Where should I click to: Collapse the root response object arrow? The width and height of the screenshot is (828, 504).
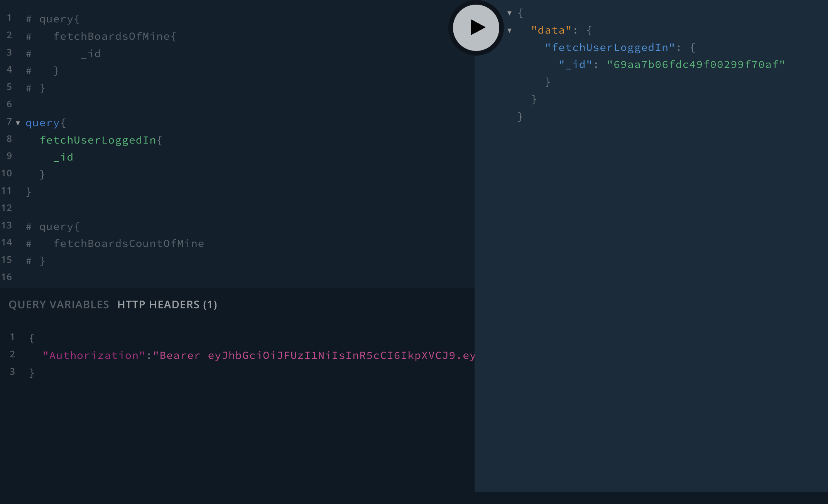(x=509, y=13)
